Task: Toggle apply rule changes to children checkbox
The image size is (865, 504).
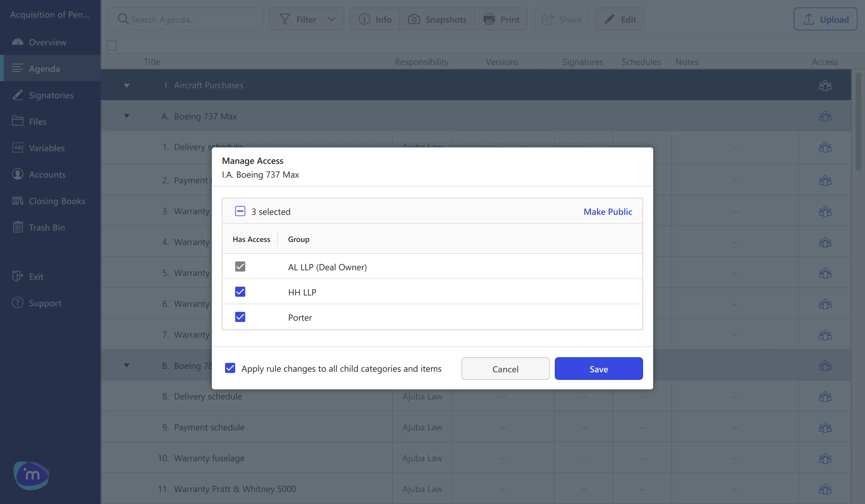Action: click(x=230, y=368)
